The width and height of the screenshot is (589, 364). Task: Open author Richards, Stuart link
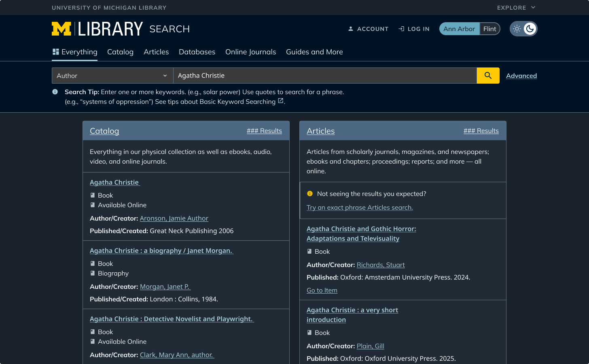[x=381, y=265]
